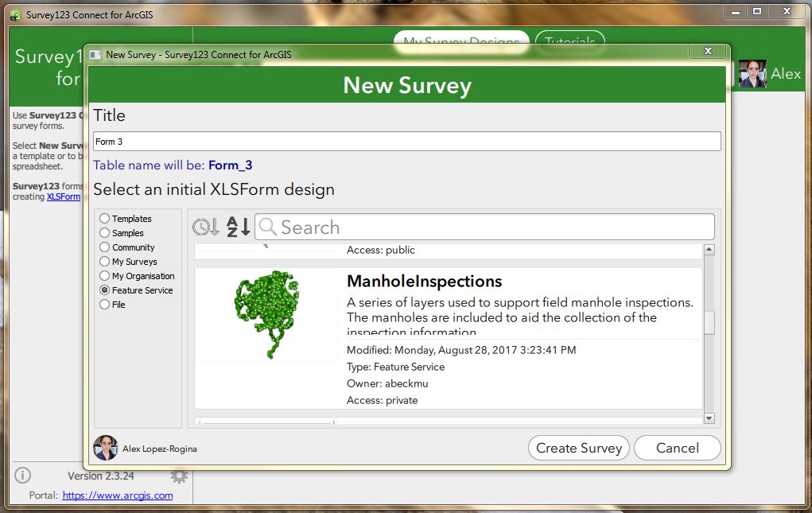Click the ManholeInspections title
The width and height of the screenshot is (812, 513).
pos(424,281)
